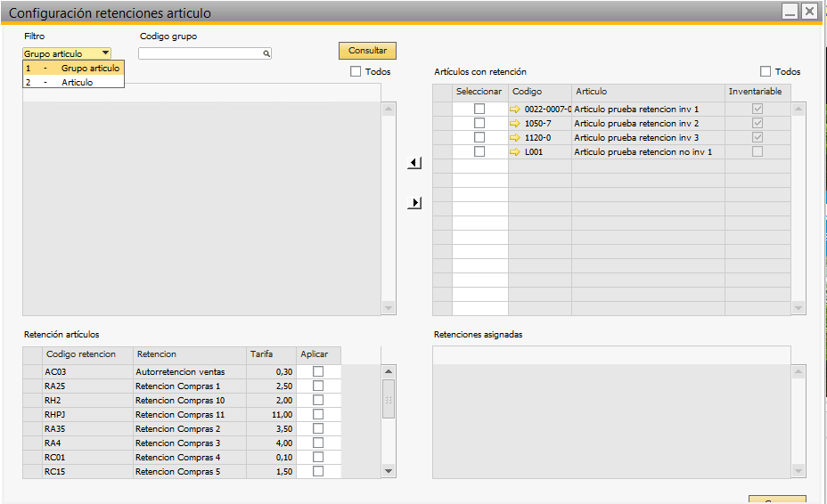Tick Aplicar for Autorretencion ventas AC03
827x504 pixels.
(318, 371)
